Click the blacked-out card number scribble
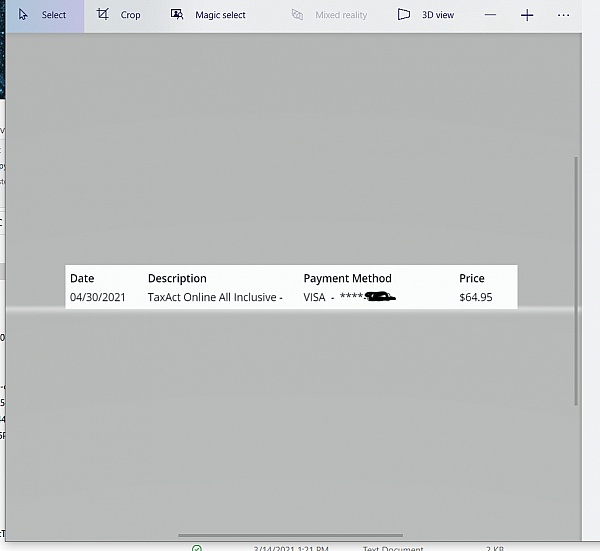 (378, 297)
